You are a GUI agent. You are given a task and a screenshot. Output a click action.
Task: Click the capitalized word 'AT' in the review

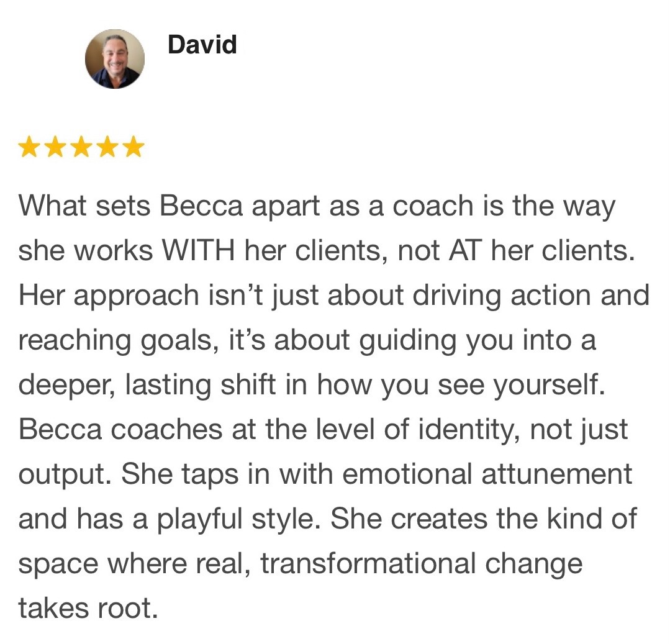[465, 250]
